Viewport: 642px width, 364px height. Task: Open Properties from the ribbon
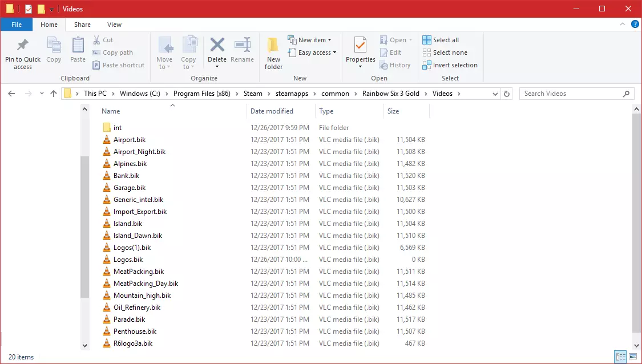[x=360, y=46]
